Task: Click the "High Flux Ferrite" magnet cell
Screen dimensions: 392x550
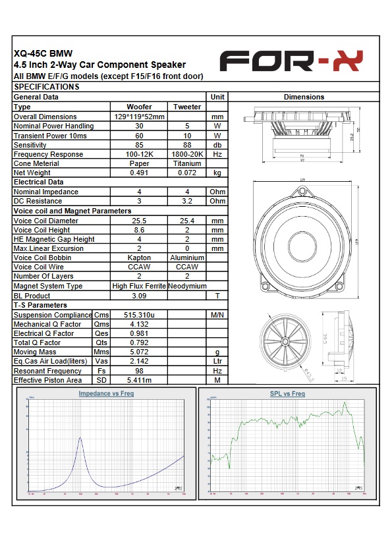Action: click(139, 286)
